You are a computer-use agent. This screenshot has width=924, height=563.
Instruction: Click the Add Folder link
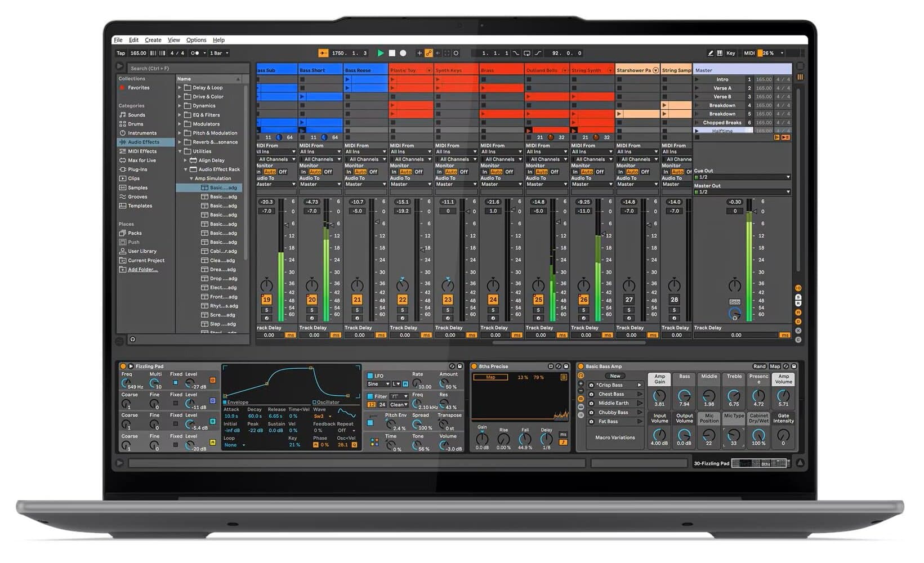point(142,270)
